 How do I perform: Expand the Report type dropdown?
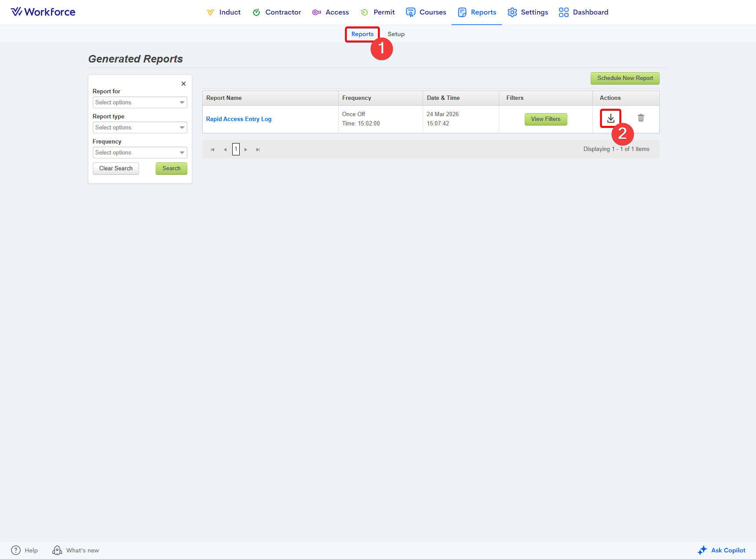coord(140,128)
